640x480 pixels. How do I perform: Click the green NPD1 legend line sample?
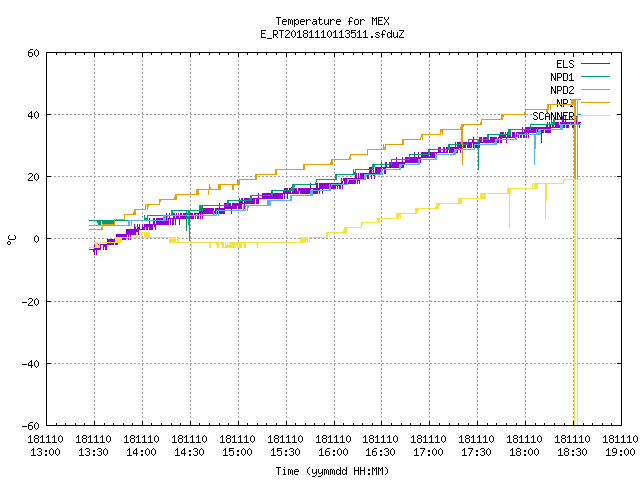click(x=595, y=76)
